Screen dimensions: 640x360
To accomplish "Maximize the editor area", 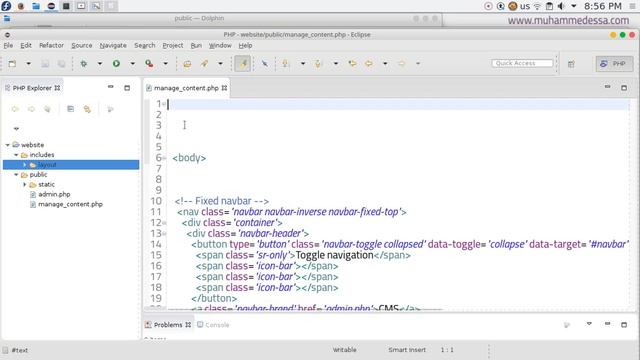I will [x=624, y=88].
